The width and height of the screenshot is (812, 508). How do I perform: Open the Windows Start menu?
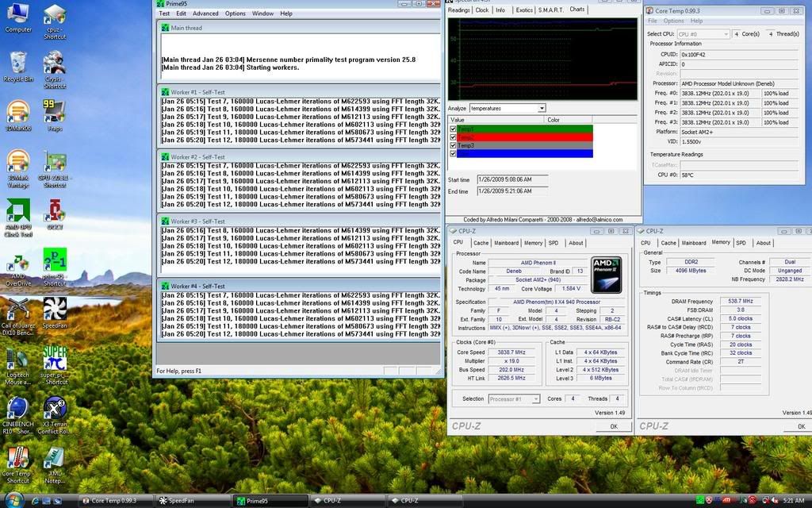pyautogui.click(x=13, y=500)
